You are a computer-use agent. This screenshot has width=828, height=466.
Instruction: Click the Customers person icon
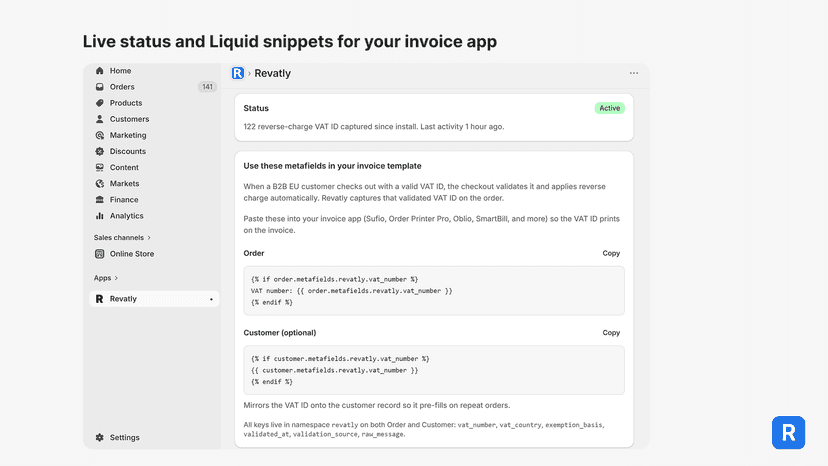pyautogui.click(x=99, y=119)
